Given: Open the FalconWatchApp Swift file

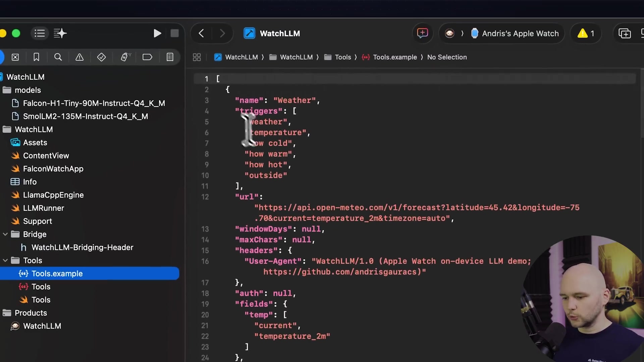Looking at the screenshot, I should (53, 169).
